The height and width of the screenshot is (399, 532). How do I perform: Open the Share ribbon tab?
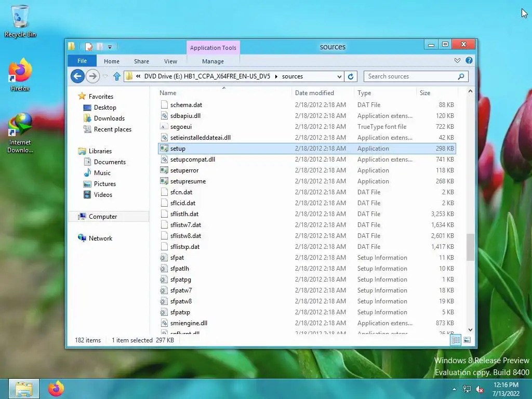(141, 61)
